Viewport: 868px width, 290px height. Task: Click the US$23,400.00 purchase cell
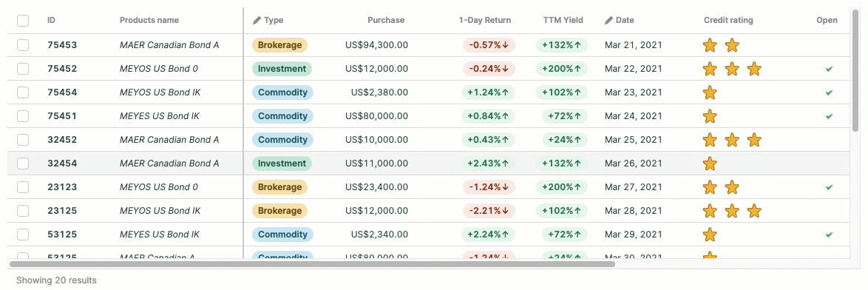pos(376,187)
